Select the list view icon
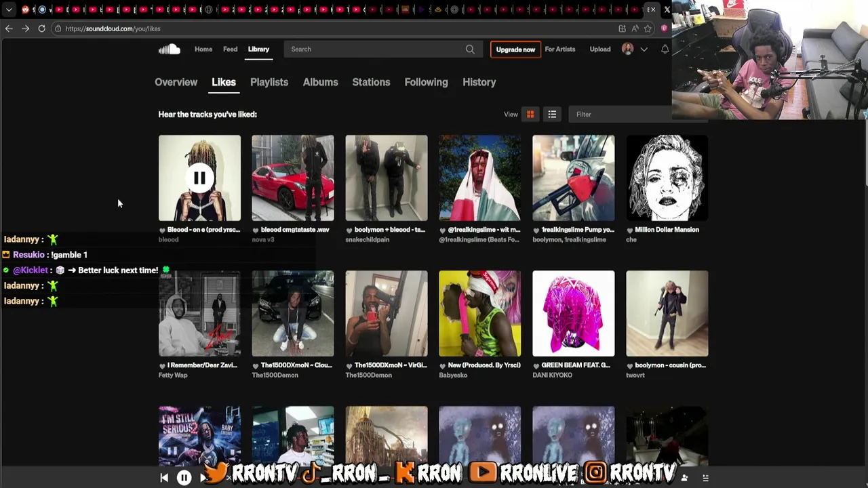 tap(552, 115)
